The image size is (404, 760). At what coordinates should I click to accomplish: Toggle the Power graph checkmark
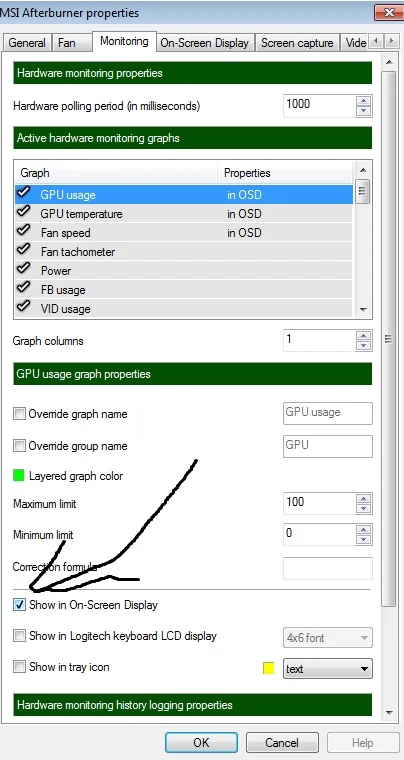pos(23,269)
